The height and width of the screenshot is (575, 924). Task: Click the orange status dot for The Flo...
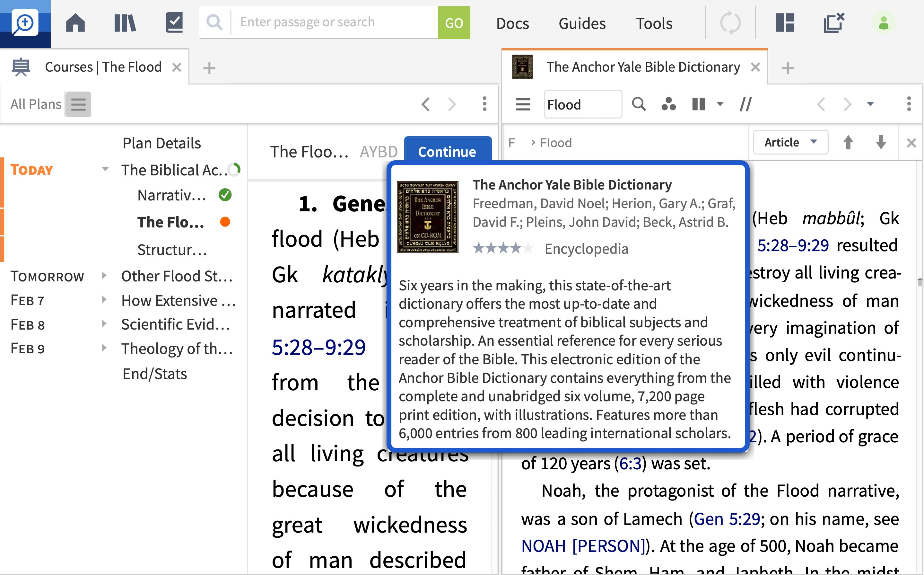225,222
